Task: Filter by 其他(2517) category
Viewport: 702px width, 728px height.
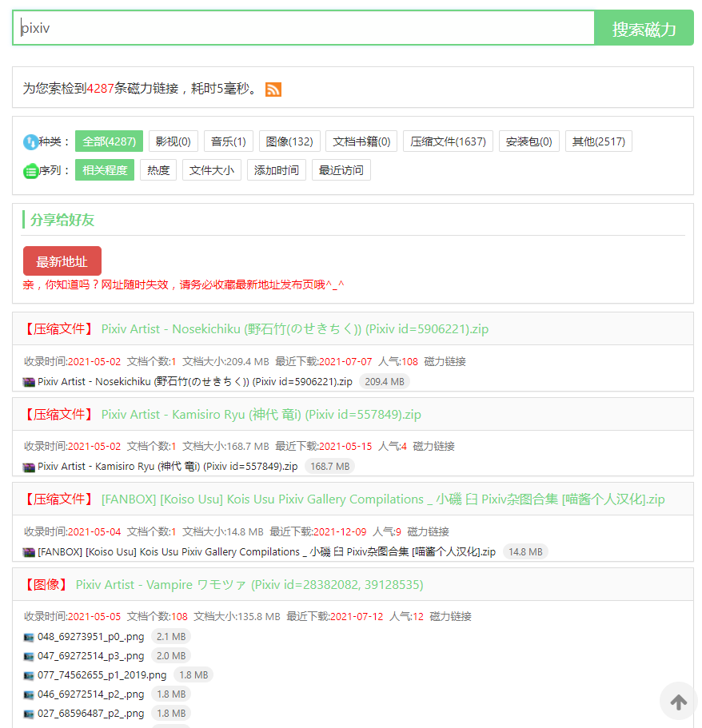Action: 598,141
